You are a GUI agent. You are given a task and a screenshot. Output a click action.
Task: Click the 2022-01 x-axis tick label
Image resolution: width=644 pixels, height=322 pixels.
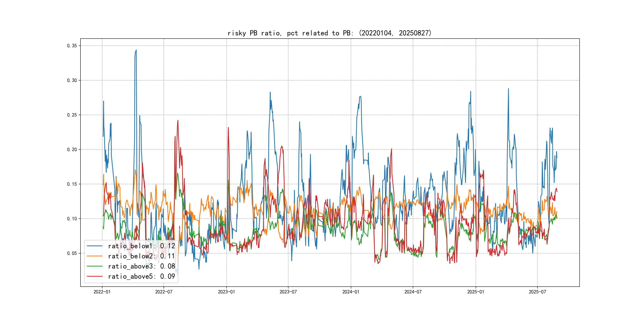(102, 292)
